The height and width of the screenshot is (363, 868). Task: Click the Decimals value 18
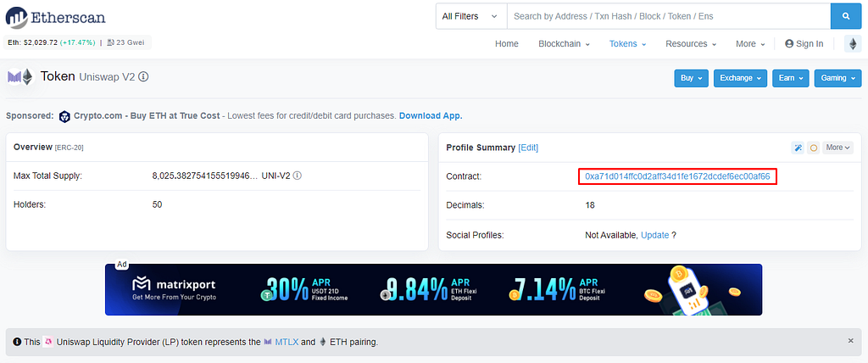(590, 205)
